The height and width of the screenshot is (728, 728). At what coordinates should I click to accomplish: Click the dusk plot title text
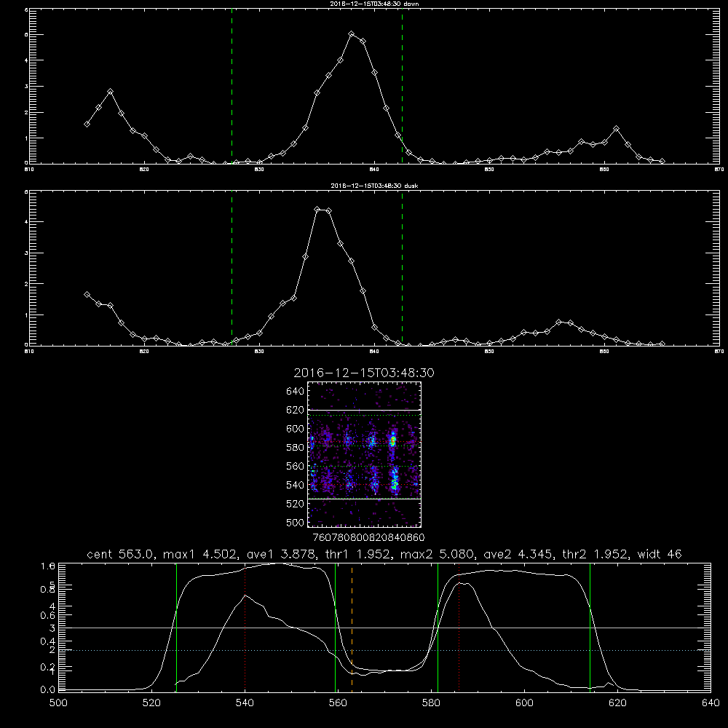click(x=374, y=186)
